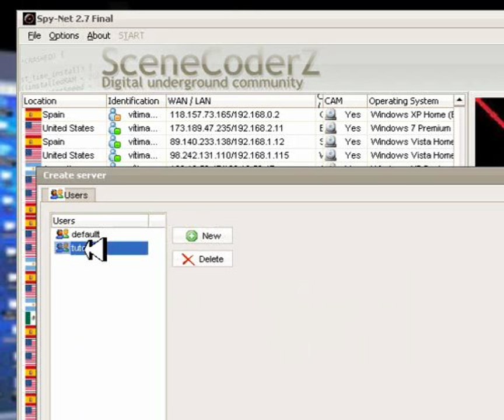This screenshot has height=420, width=504.
Task: Click Spain location text in 118.157.73.165 row
Action: 53,115
